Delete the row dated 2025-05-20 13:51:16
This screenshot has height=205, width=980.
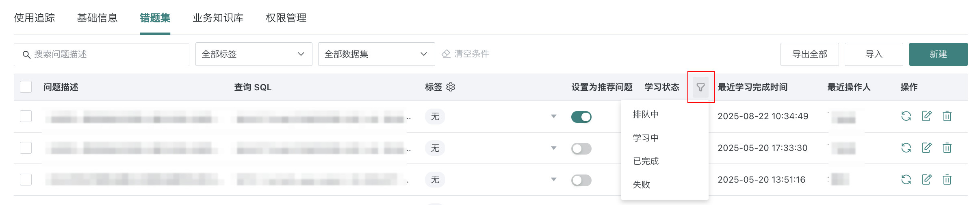tap(947, 179)
